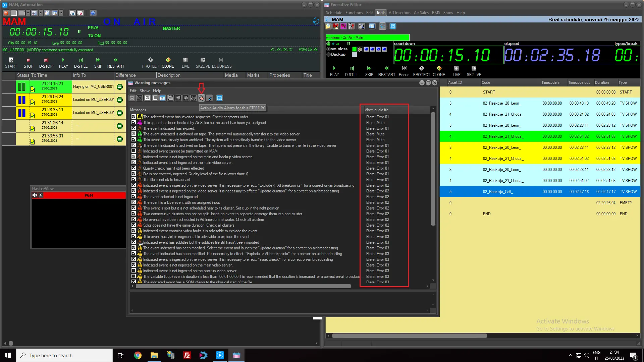The image size is (644, 362).
Task: Check 'Indicated event cannot be transmitted on MAM'
Action: (133, 151)
